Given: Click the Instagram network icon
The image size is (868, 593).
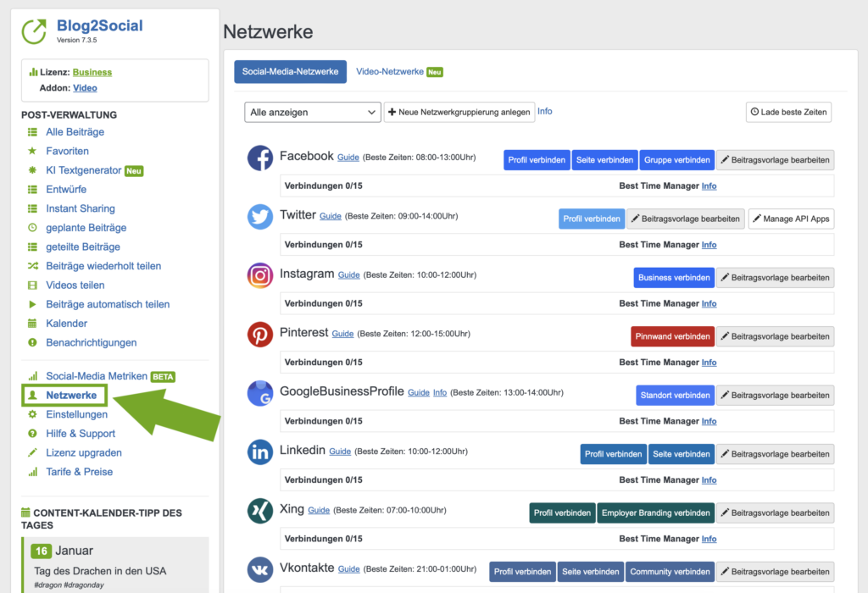Looking at the screenshot, I should click(260, 275).
